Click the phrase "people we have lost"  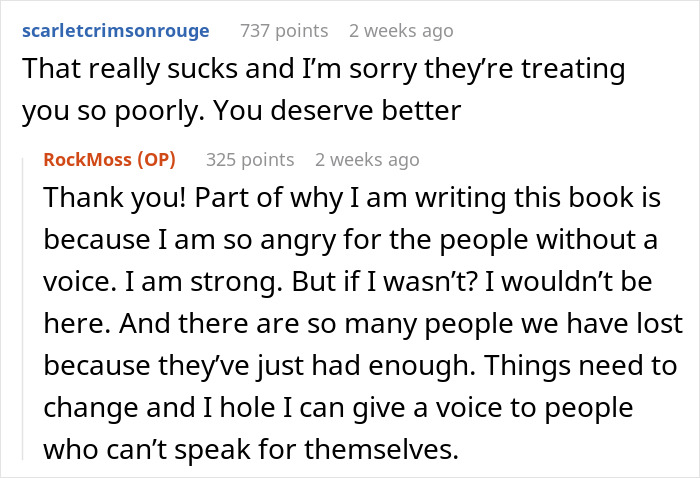pos(554,324)
